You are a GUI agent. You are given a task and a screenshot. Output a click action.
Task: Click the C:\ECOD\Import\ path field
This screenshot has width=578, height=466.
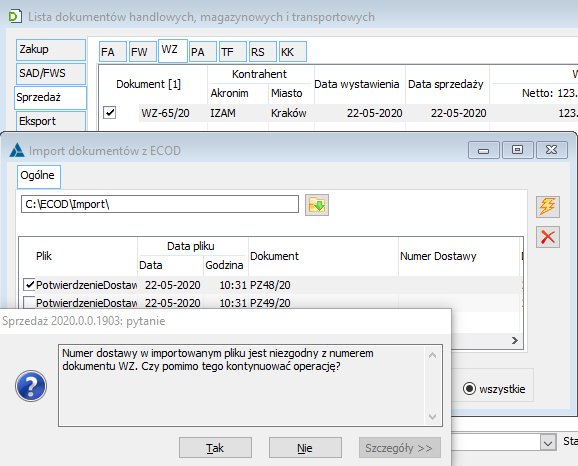point(160,204)
